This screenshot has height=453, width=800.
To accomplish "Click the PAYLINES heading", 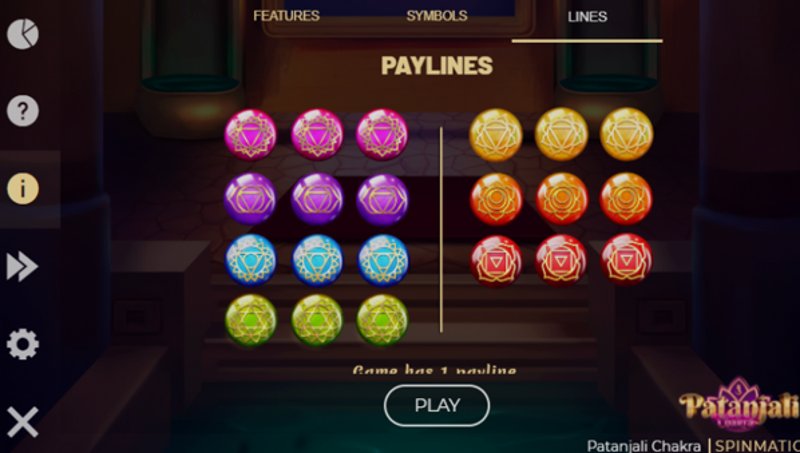I will pyautogui.click(x=437, y=66).
